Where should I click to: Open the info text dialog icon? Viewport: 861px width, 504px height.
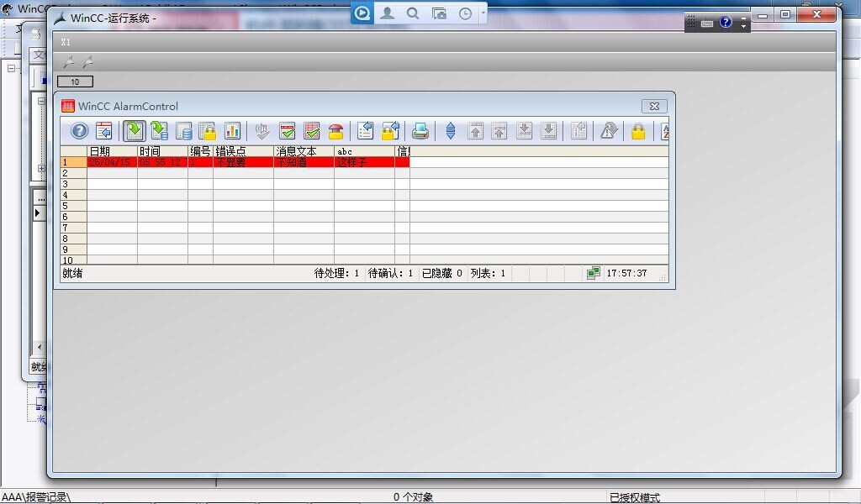578,131
